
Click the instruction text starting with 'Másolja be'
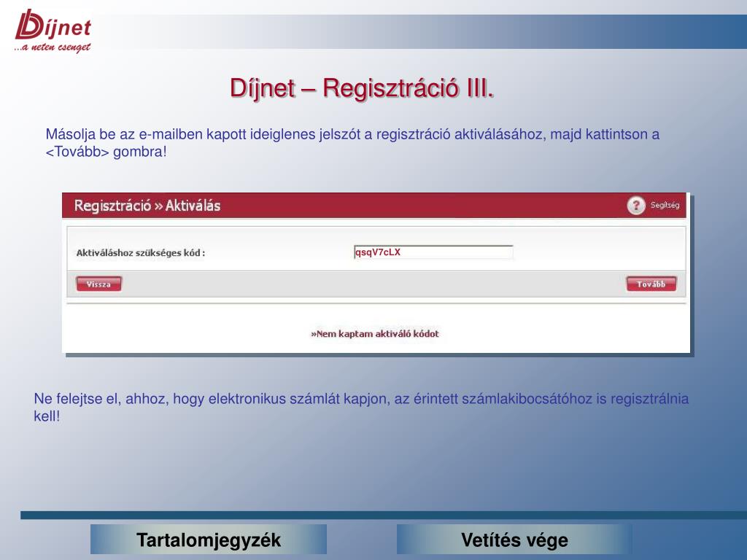click(352, 143)
